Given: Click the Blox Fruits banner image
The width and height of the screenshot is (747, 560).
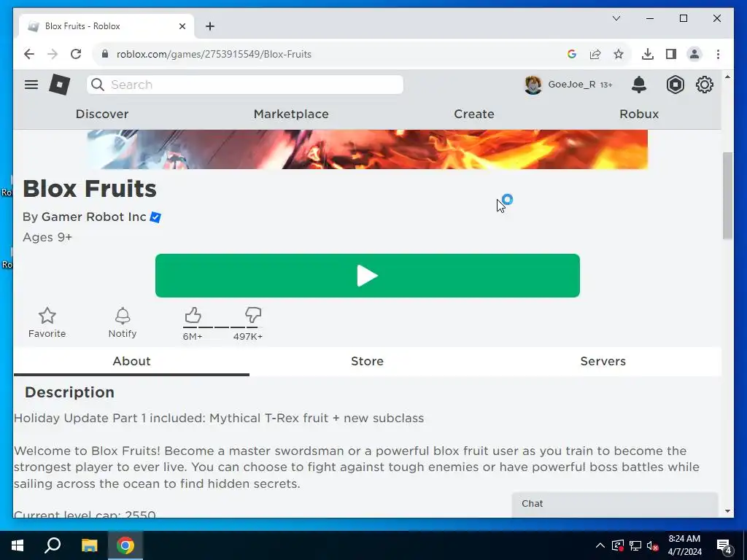Looking at the screenshot, I should coord(368,149).
